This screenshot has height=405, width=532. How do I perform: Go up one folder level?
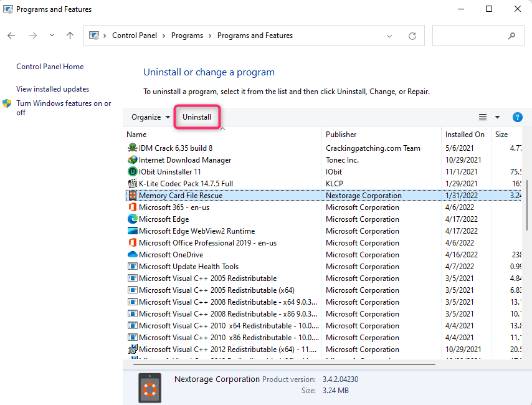pos(70,36)
